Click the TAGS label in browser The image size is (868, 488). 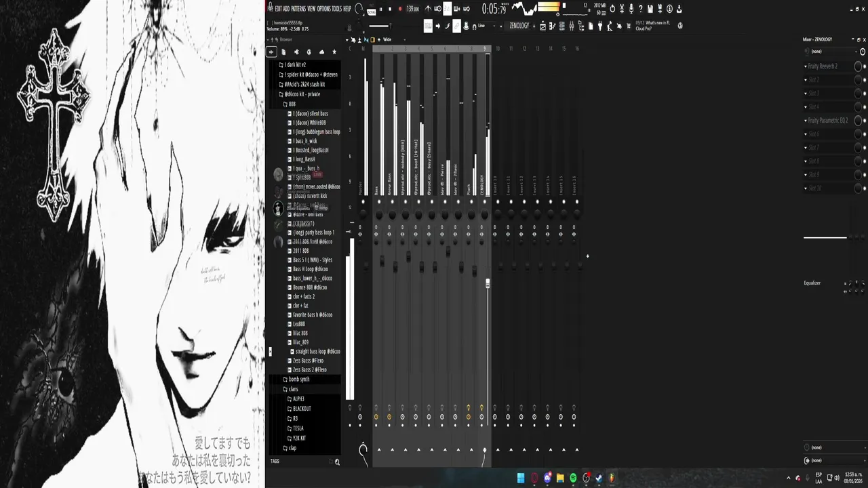click(x=275, y=462)
